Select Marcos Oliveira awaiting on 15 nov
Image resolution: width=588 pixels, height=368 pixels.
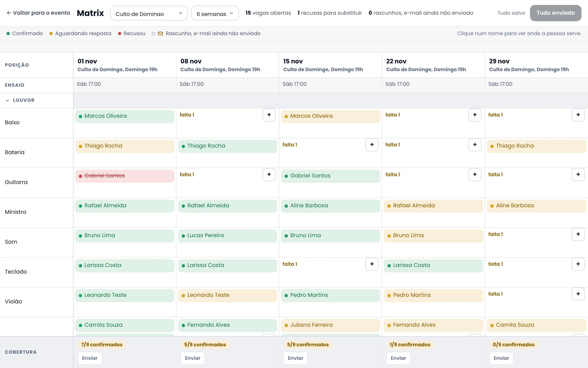click(330, 116)
